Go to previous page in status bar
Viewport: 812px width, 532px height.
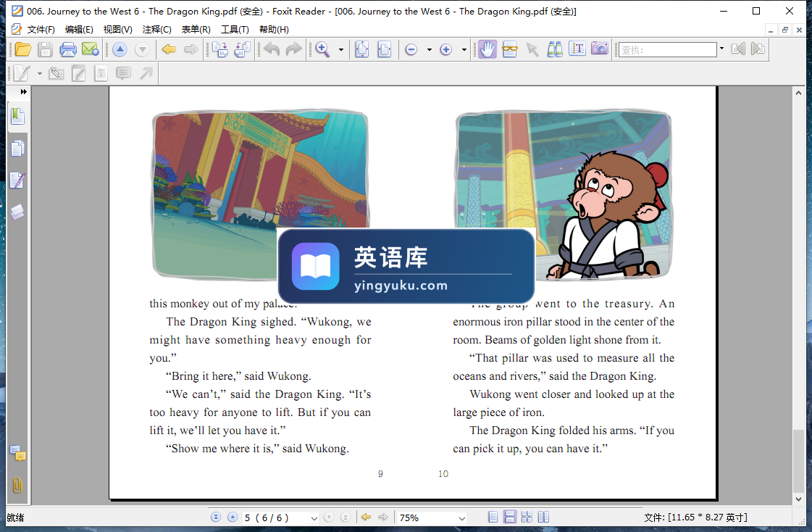pyautogui.click(x=233, y=518)
